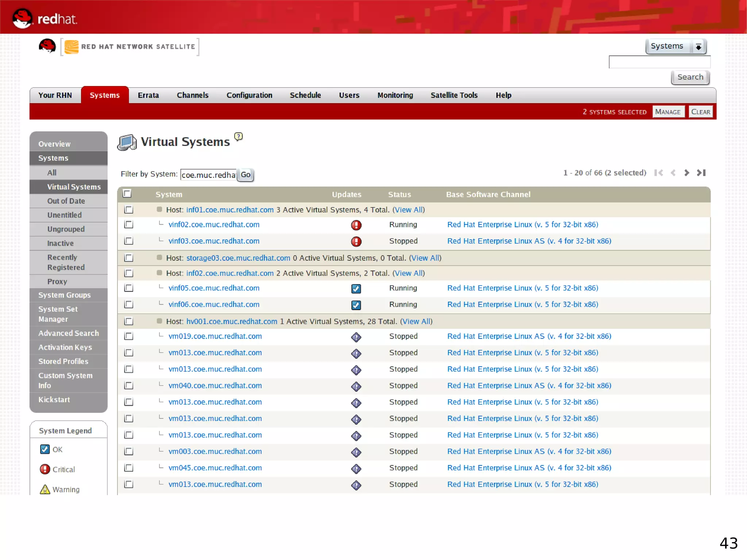This screenshot has height=560, width=747.
Task: Click the Red Hat shadowman logo
Action: point(47,46)
